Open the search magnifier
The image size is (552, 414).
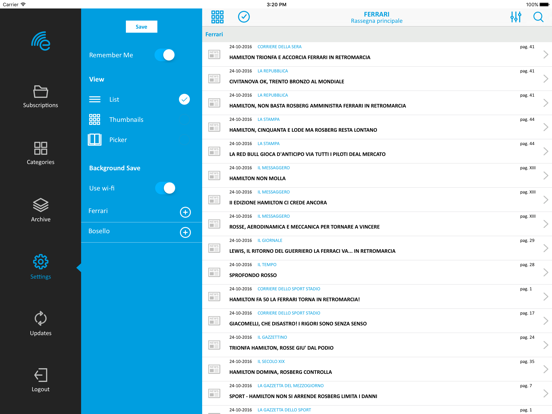tap(538, 17)
